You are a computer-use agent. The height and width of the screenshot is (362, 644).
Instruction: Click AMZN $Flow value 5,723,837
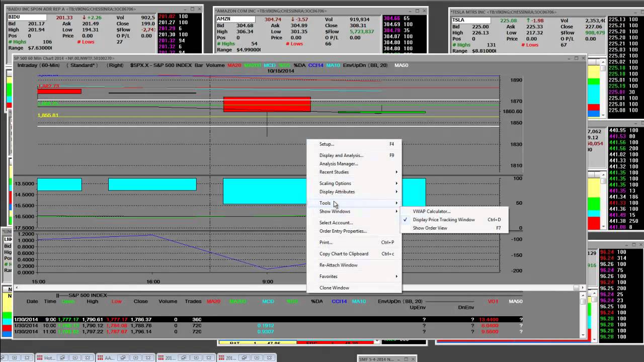point(362,32)
